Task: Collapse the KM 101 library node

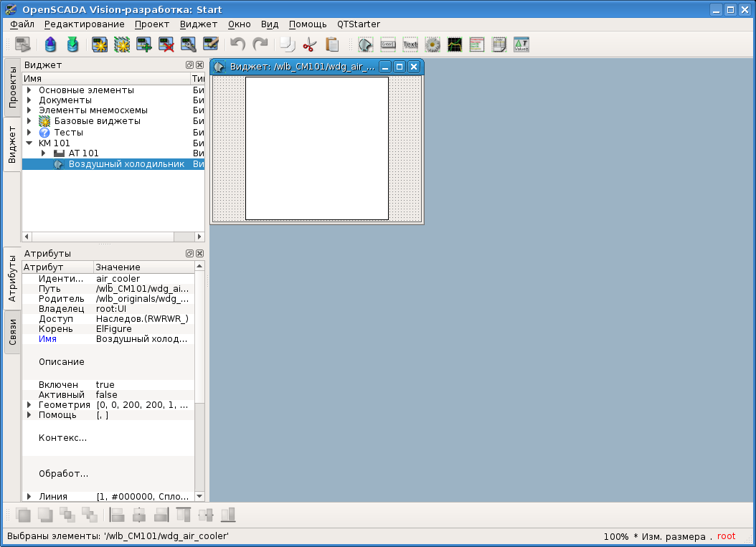Action: 29,143
